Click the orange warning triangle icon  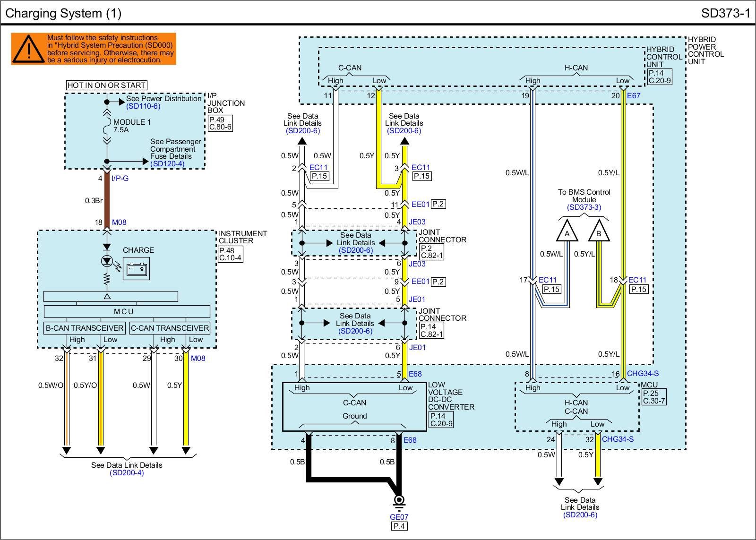tap(28, 49)
